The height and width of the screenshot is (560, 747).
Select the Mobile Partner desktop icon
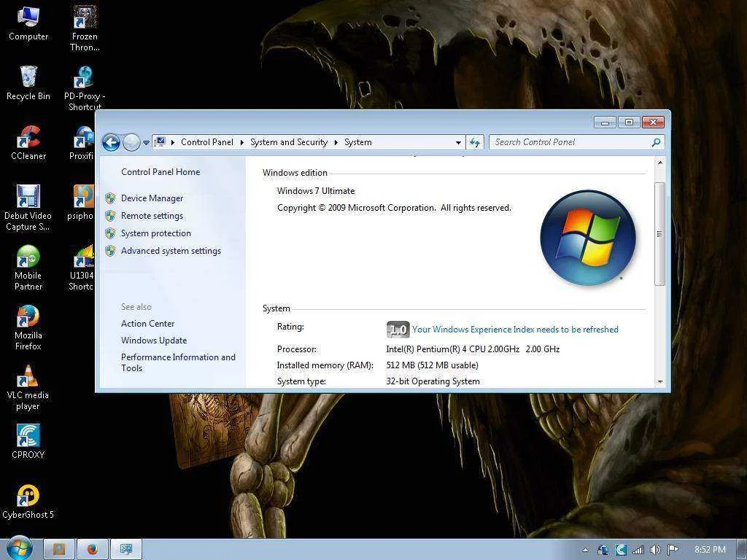28,268
